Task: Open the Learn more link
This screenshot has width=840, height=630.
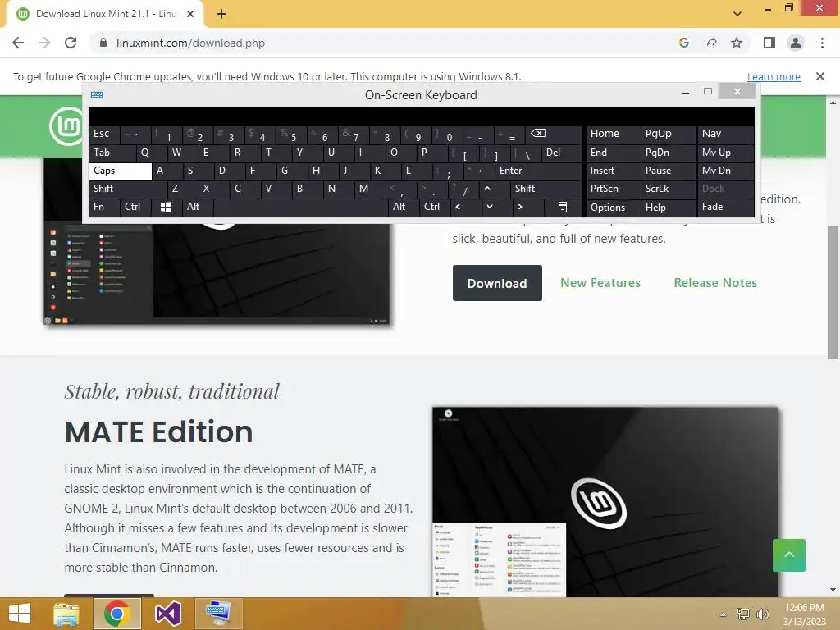Action: [x=774, y=76]
